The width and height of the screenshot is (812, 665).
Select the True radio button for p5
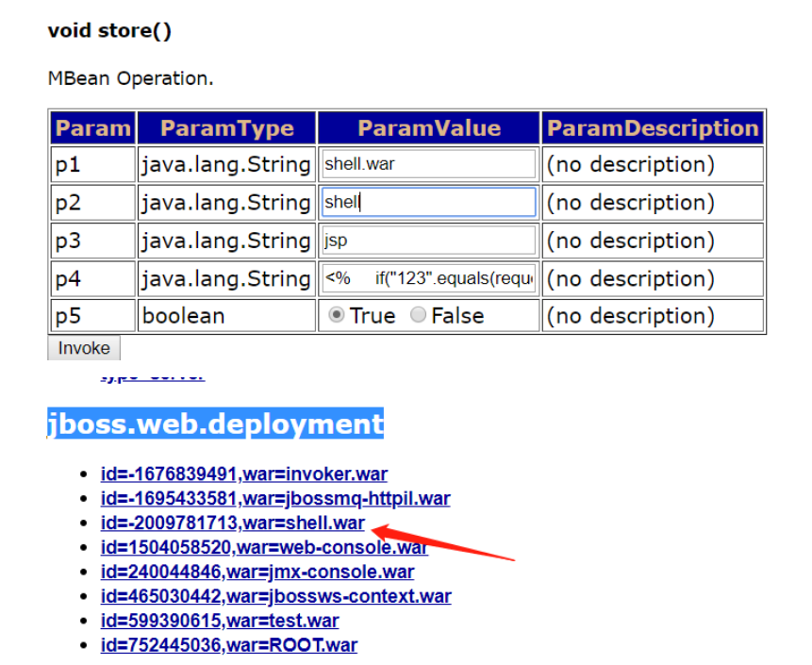[336, 314]
